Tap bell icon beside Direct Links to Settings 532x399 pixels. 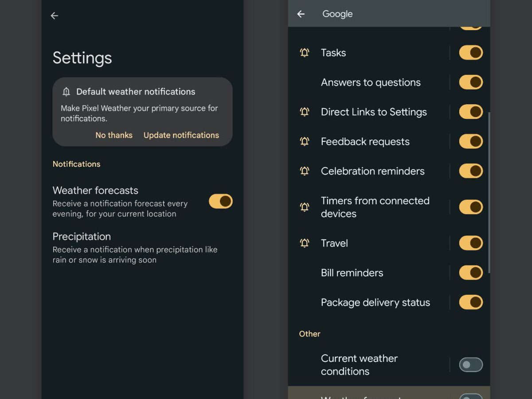305,112
